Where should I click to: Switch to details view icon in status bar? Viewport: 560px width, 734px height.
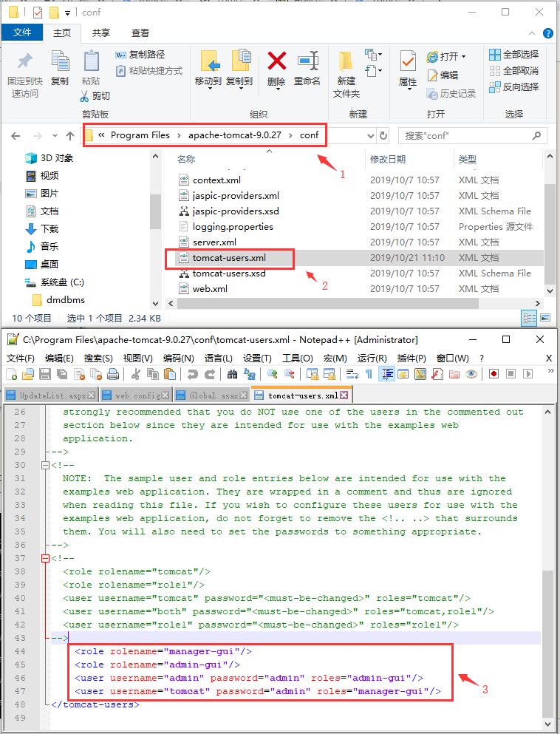point(529,319)
